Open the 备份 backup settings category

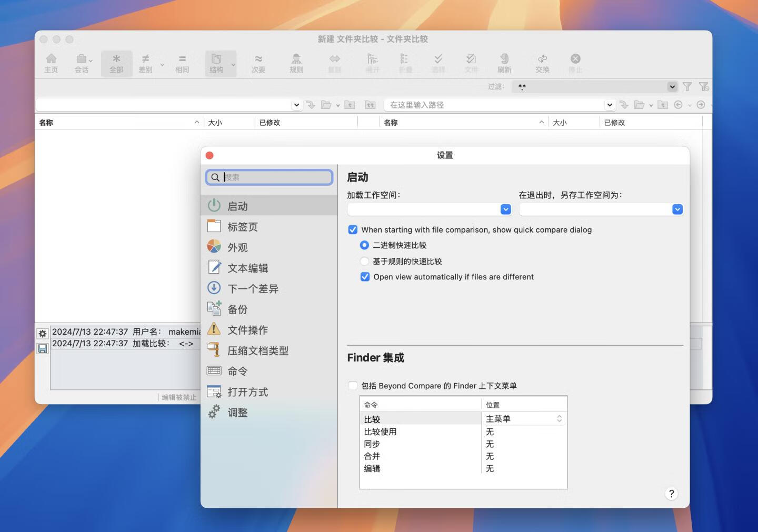coord(269,309)
